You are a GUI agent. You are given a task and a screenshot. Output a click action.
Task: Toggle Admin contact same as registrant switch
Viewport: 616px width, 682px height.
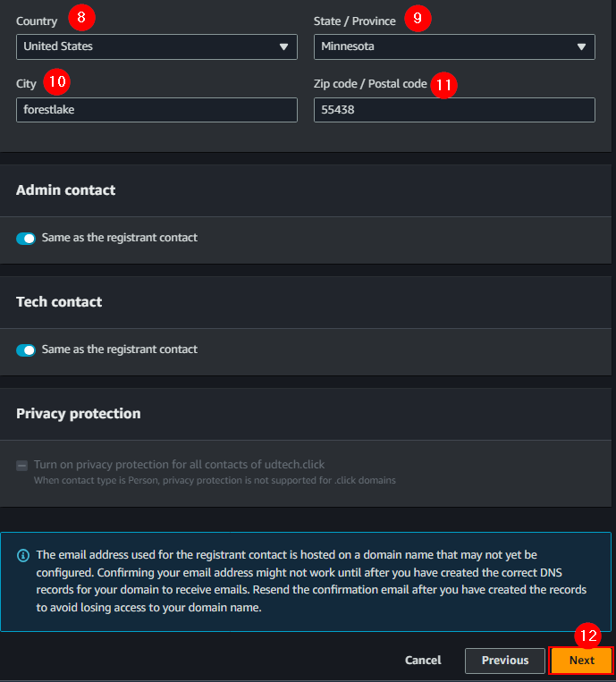click(x=26, y=239)
